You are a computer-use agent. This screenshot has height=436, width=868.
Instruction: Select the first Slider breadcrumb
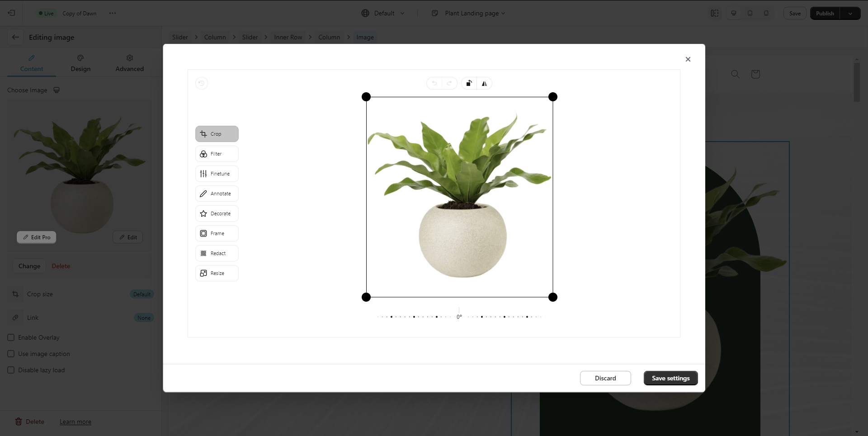[180, 37]
